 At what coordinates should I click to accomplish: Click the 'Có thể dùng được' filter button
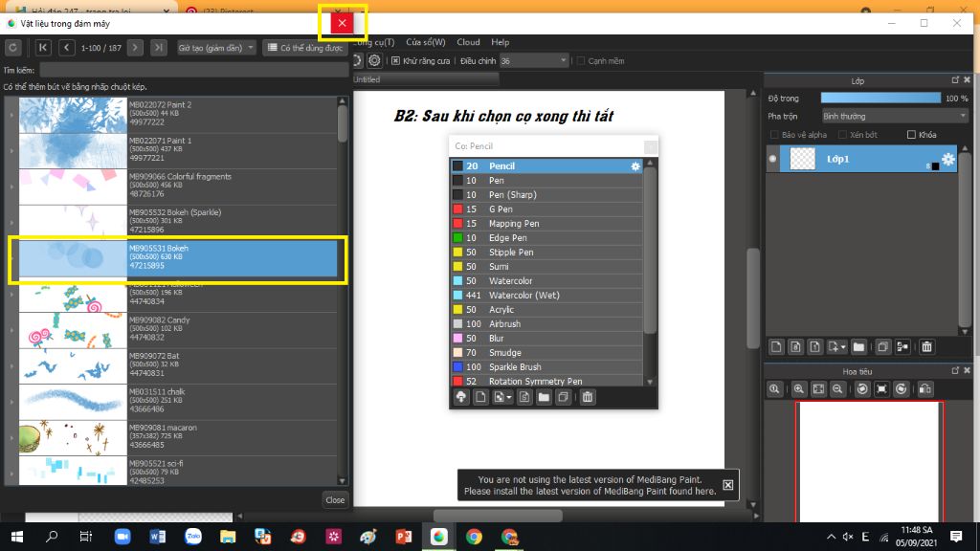pyautogui.click(x=305, y=48)
